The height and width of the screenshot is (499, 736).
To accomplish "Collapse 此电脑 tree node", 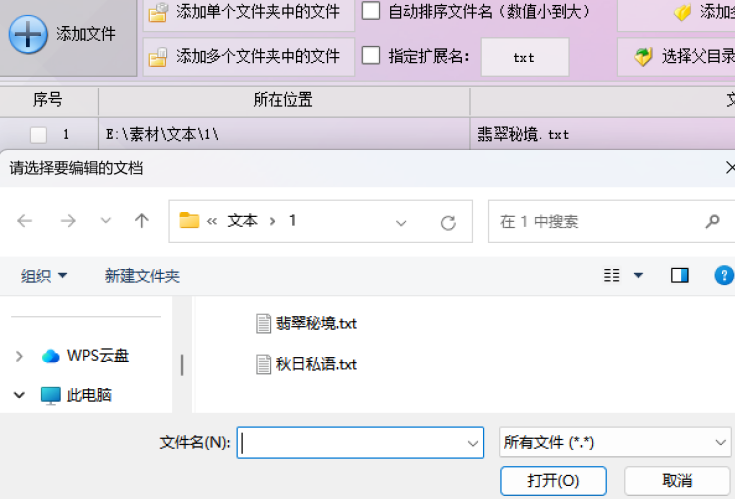I will 19,395.
